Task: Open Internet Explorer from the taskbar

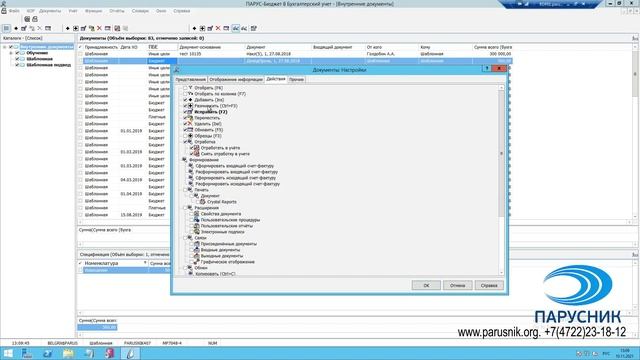Action: coord(48,353)
